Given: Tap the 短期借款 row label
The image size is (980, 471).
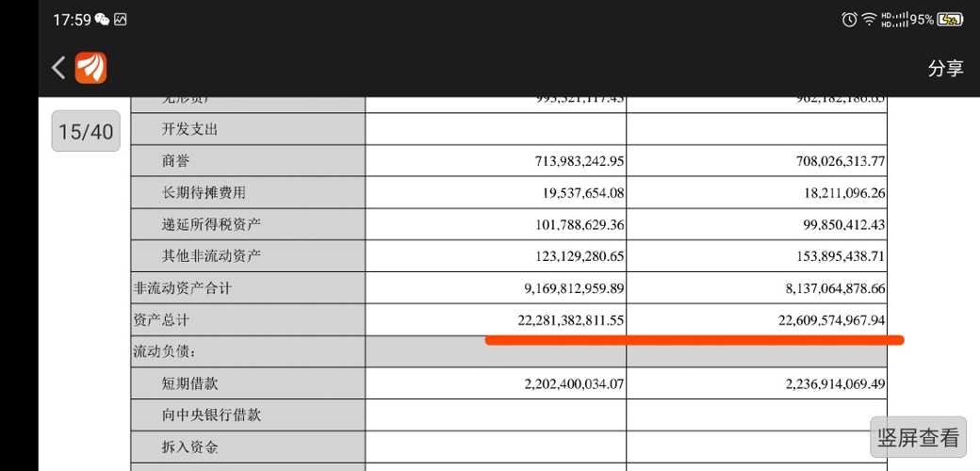Looking at the screenshot, I should pyautogui.click(x=190, y=384).
